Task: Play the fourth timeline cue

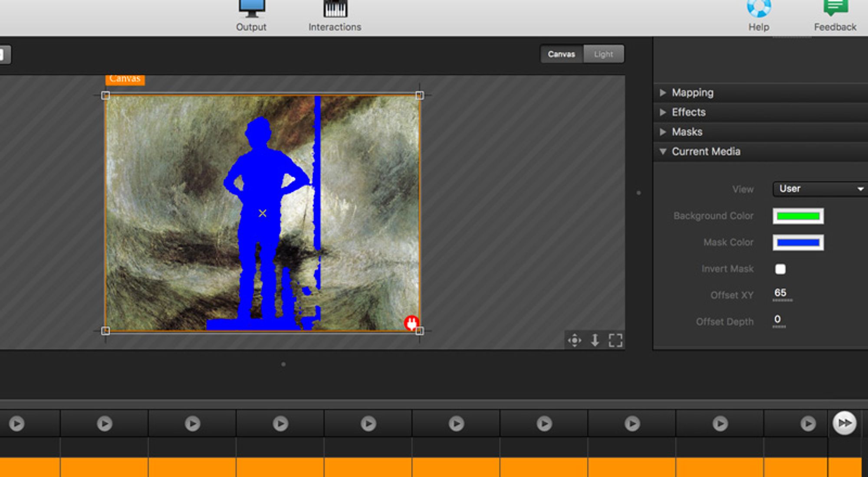Action: (280, 423)
